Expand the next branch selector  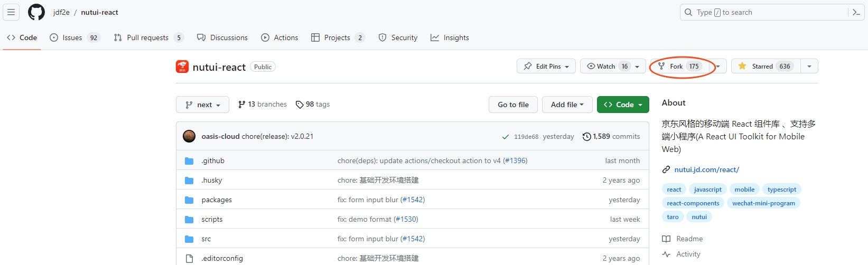pos(202,105)
